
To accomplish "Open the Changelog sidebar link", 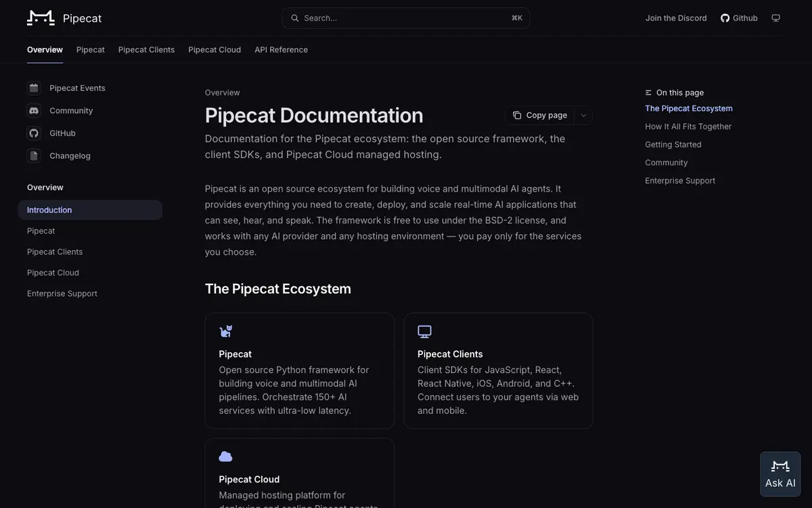I will click(70, 156).
